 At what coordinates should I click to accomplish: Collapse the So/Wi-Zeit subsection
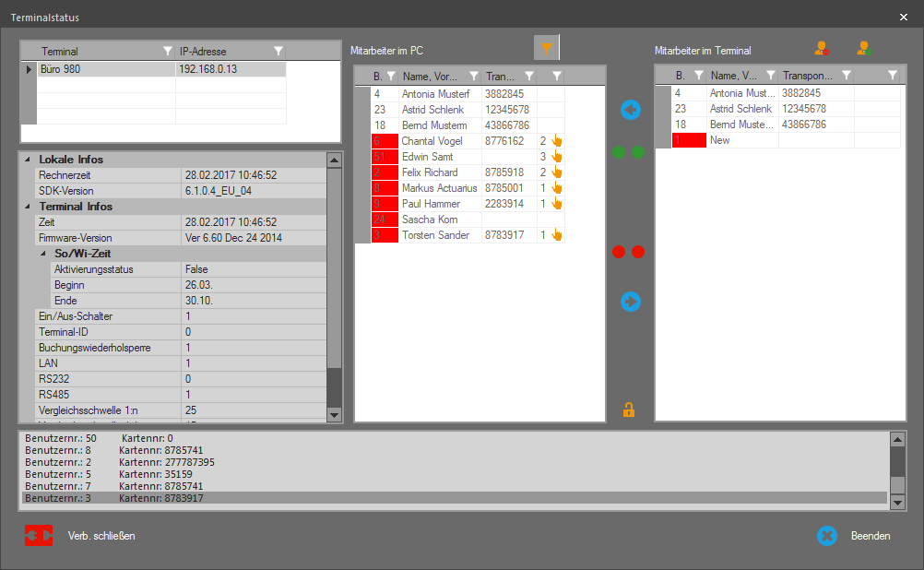[42, 254]
